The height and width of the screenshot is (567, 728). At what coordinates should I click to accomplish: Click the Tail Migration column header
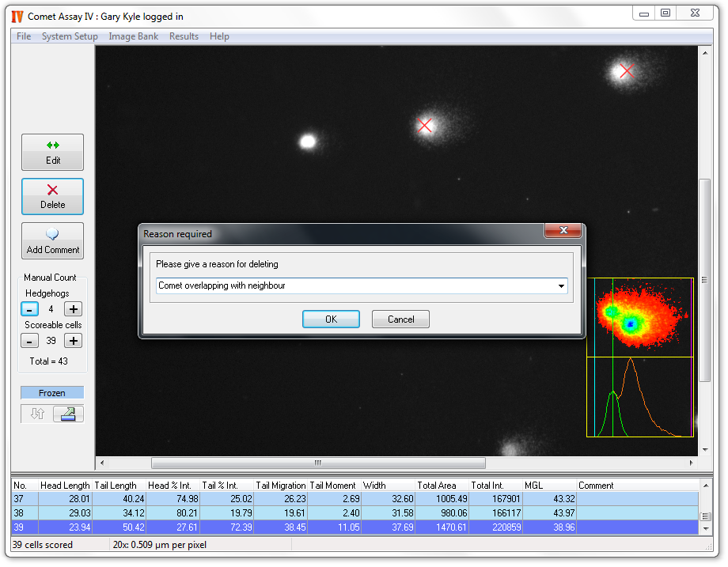point(280,486)
